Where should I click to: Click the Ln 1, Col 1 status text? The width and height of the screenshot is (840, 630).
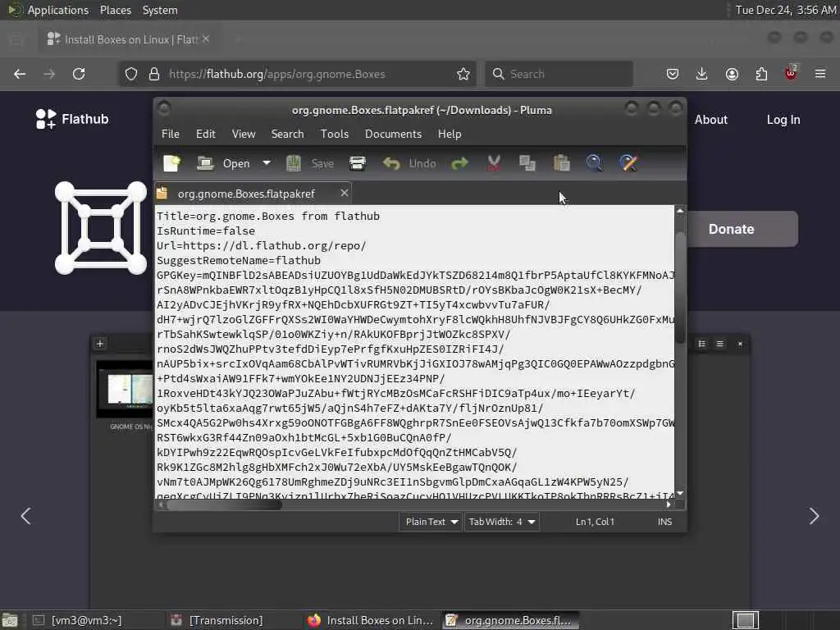(x=595, y=522)
